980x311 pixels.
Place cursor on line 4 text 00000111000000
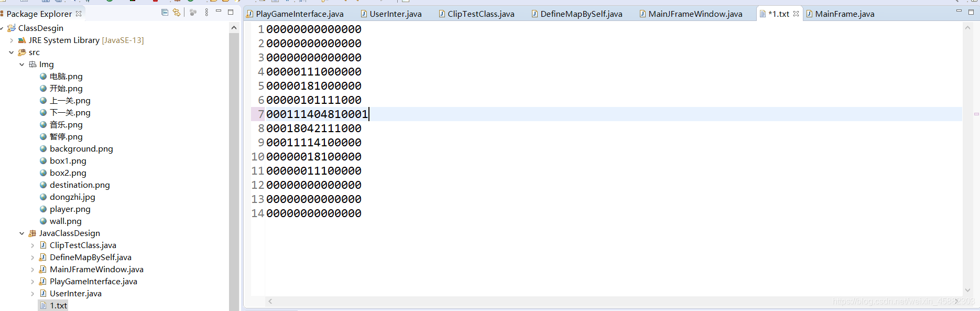pos(314,72)
